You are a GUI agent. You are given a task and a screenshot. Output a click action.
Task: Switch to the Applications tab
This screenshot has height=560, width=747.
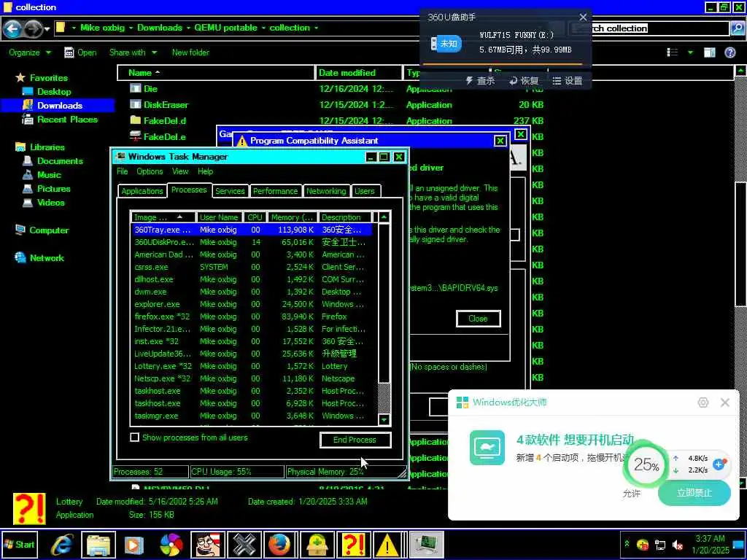[142, 191]
